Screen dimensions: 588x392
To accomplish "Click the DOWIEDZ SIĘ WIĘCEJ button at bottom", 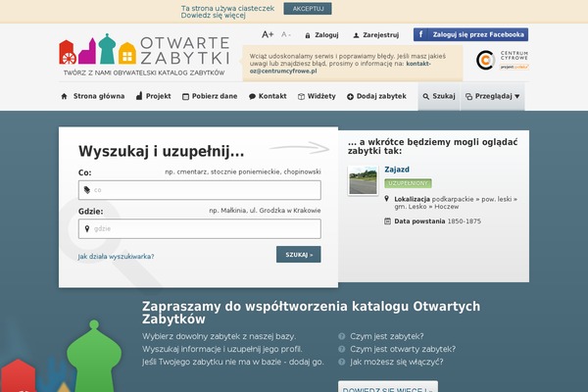I will pyautogui.click(x=388, y=387).
